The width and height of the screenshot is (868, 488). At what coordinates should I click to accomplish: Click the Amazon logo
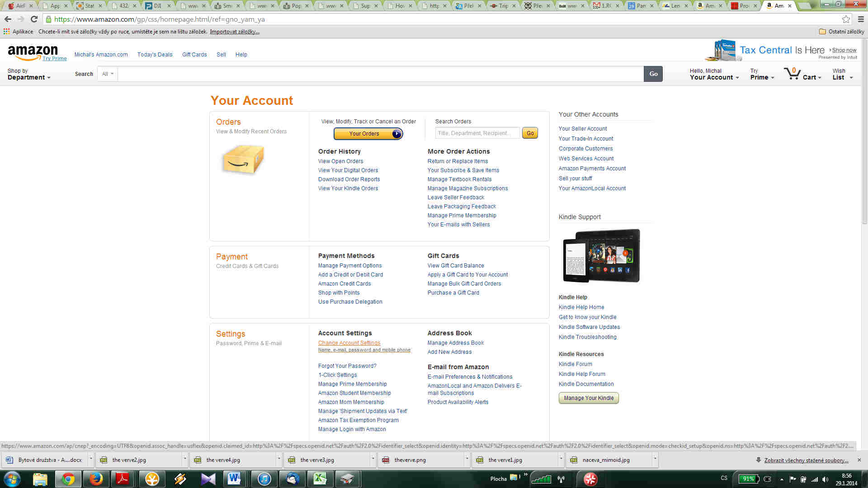click(33, 52)
